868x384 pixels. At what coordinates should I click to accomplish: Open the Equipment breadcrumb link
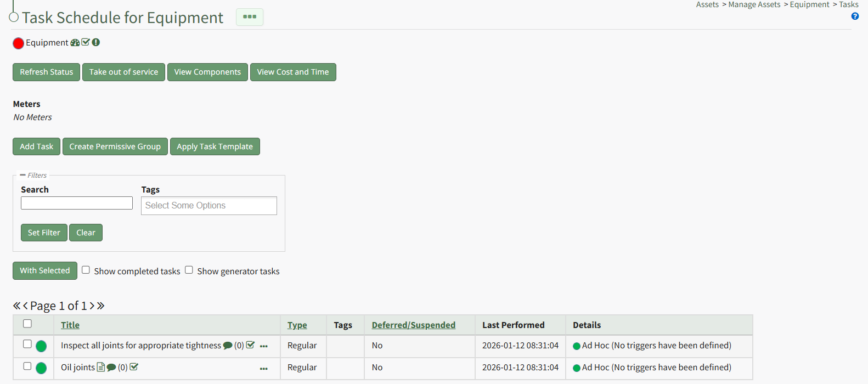pyautogui.click(x=809, y=5)
